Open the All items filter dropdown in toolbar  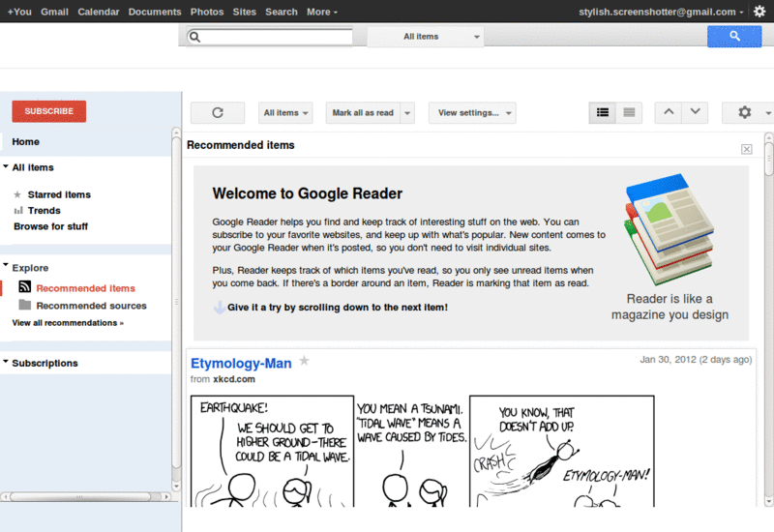click(x=285, y=113)
